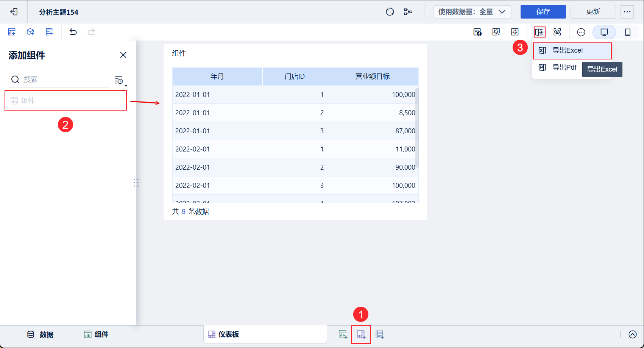Click the export icon in top toolbar

point(540,32)
